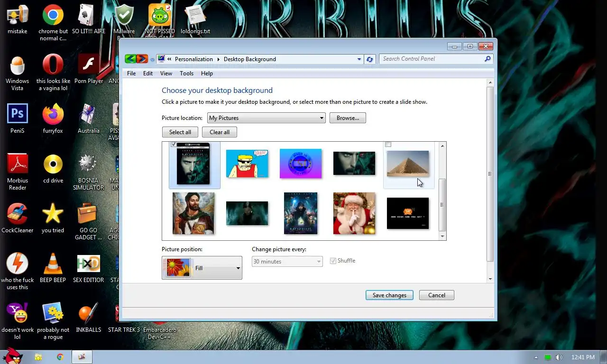Click the window's vertical scrollbar thumb
Image resolution: width=607 pixels, height=364 pixels.
coord(490,174)
